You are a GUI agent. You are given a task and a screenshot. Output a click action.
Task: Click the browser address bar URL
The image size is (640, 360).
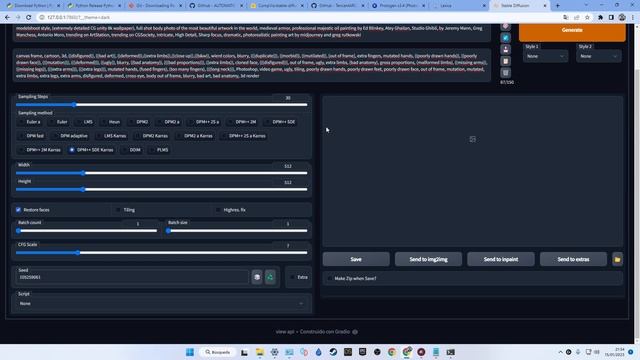click(78, 17)
